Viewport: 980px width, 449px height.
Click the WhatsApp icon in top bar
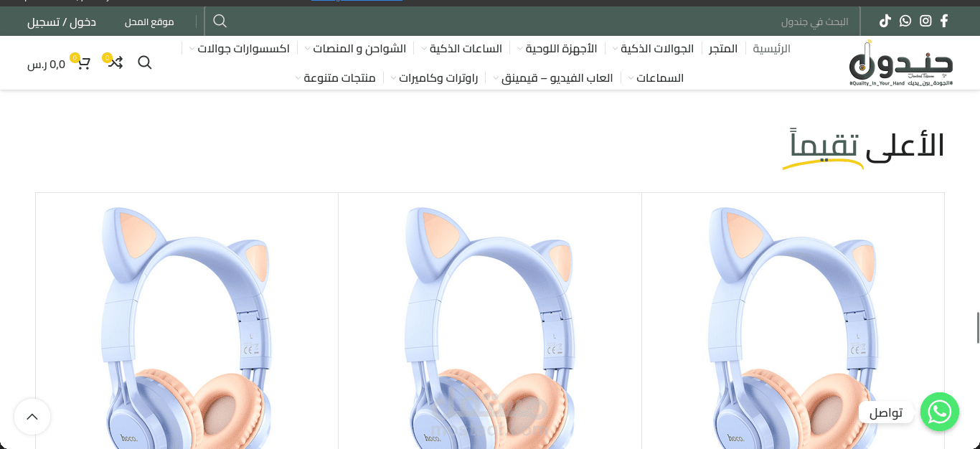[x=905, y=21]
